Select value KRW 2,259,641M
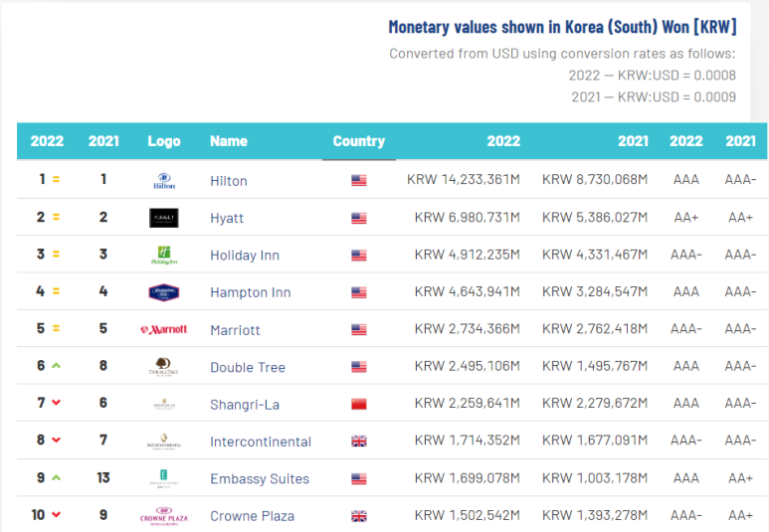This screenshot has height=532, width=769. (x=468, y=403)
